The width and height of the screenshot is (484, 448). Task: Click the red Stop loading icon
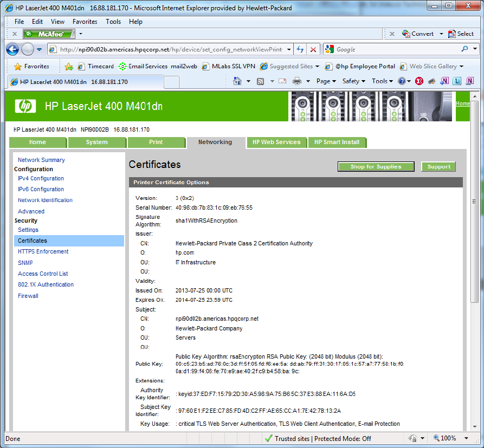click(x=313, y=49)
